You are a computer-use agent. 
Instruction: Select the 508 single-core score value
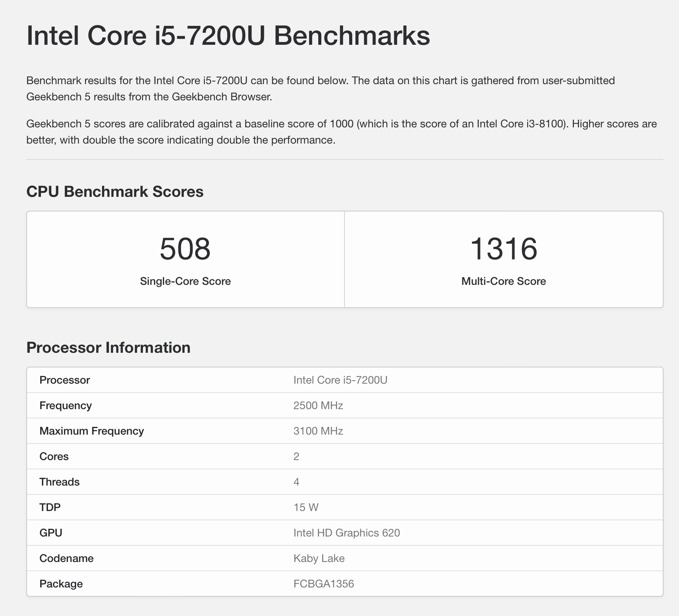(185, 249)
